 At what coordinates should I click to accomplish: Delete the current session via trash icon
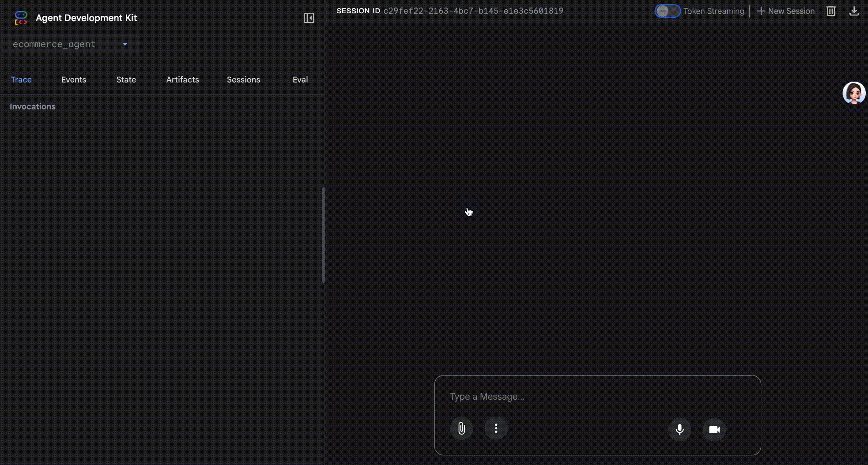tap(831, 11)
